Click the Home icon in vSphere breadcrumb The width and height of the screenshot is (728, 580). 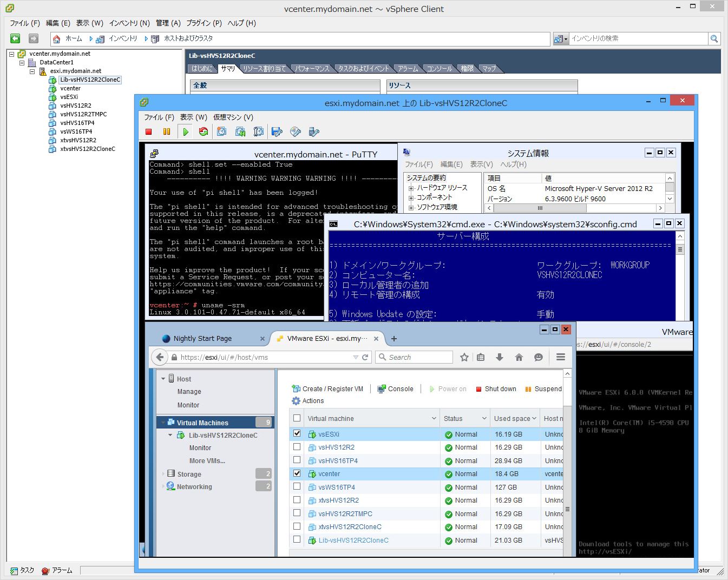56,39
